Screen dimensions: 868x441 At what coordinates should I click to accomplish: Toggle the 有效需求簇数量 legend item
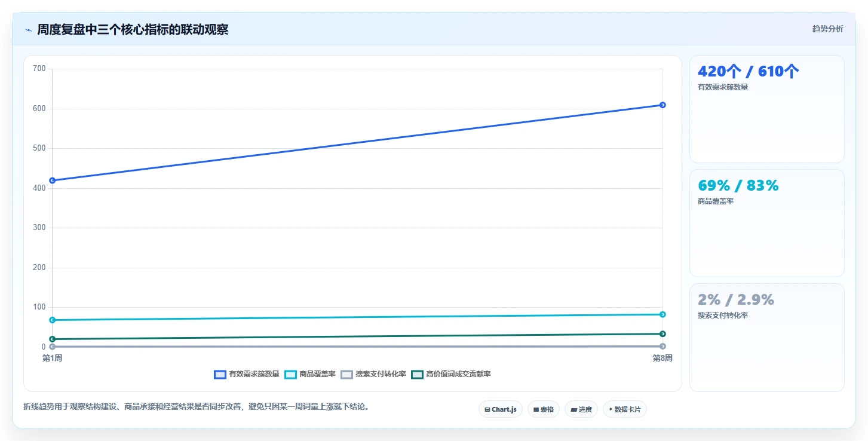click(247, 374)
